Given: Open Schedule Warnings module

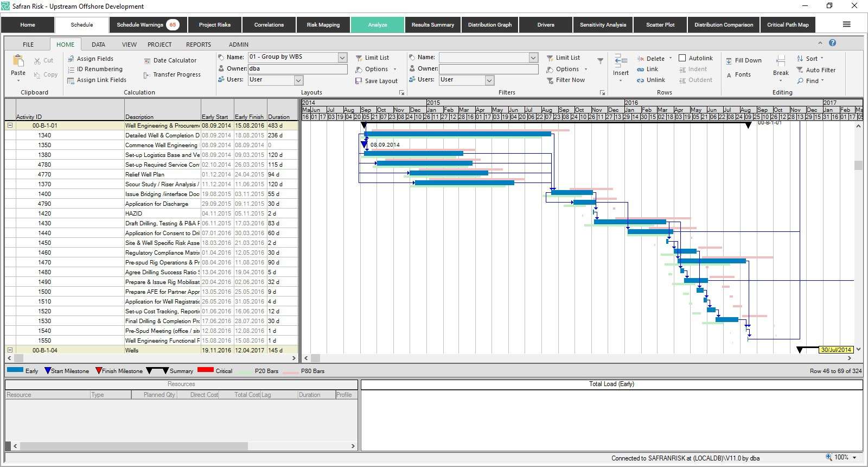Looking at the screenshot, I should click(x=149, y=25).
